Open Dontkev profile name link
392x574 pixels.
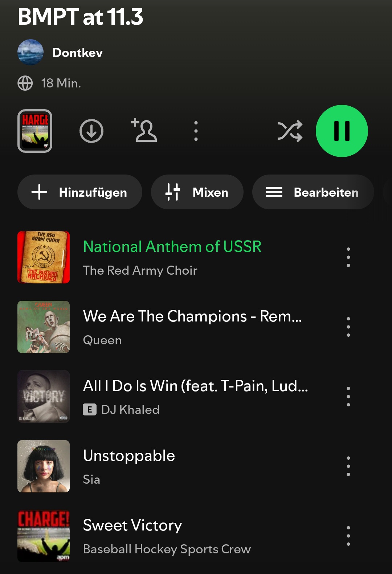point(78,53)
